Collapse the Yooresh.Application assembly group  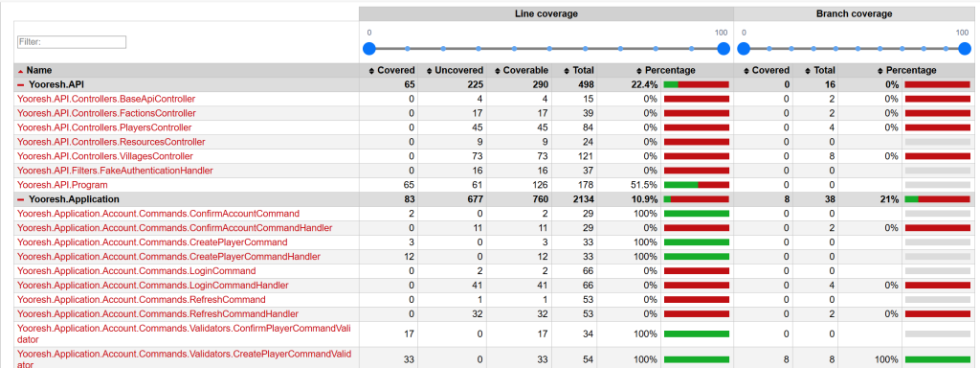click(x=21, y=199)
